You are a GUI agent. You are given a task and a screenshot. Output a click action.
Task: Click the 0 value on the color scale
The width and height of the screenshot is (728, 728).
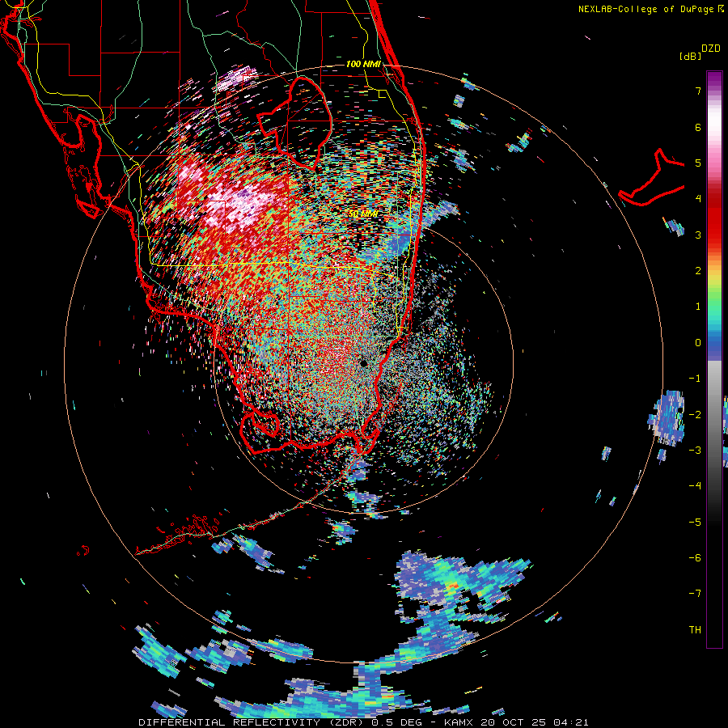698,343
